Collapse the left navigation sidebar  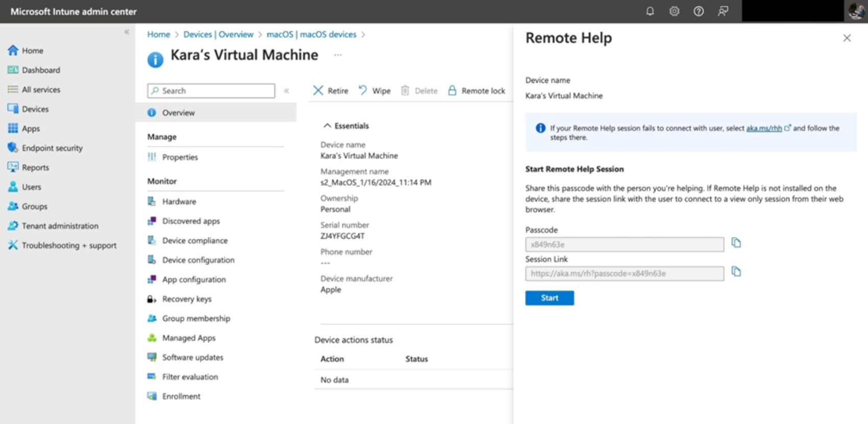click(127, 32)
